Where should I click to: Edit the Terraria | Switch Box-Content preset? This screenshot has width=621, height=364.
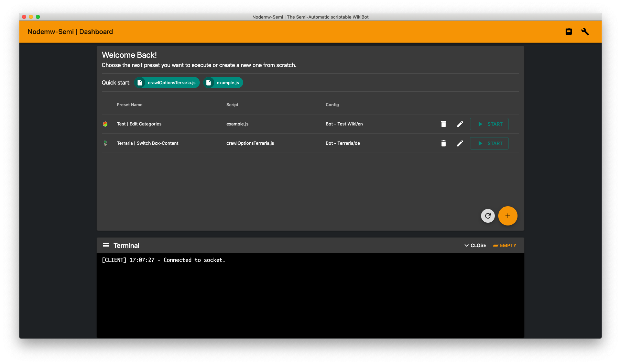pyautogui.click(x=460, y=143)
